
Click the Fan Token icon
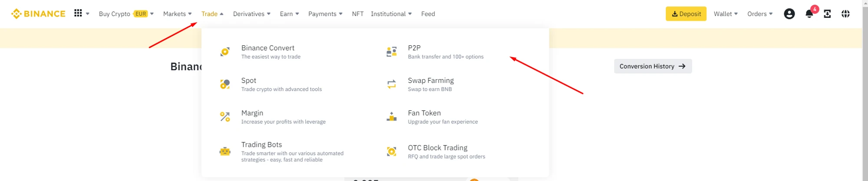[x=391, y=117]
